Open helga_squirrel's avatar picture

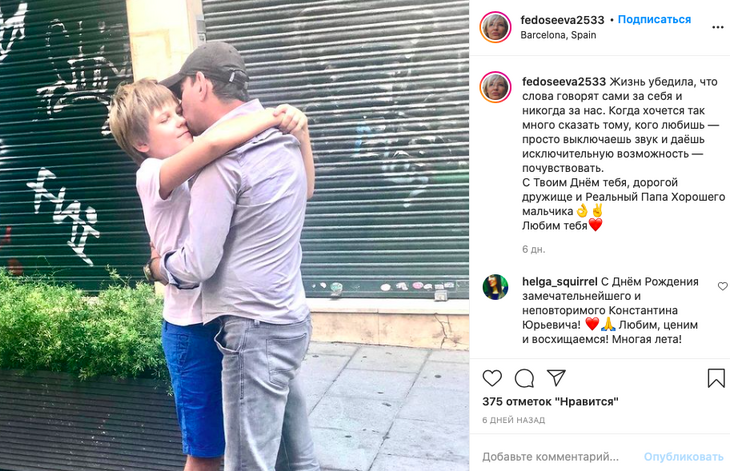click(x=495, y=287)
